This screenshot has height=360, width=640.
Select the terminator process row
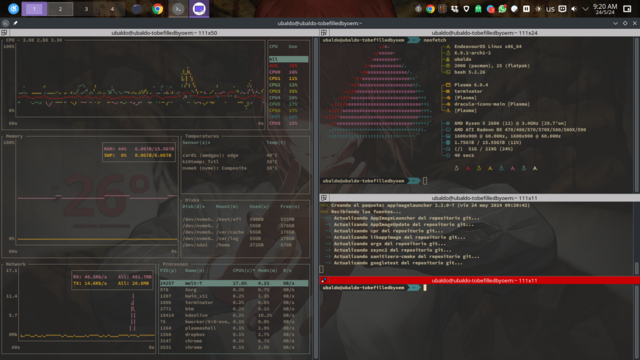[x=234, y=302]
